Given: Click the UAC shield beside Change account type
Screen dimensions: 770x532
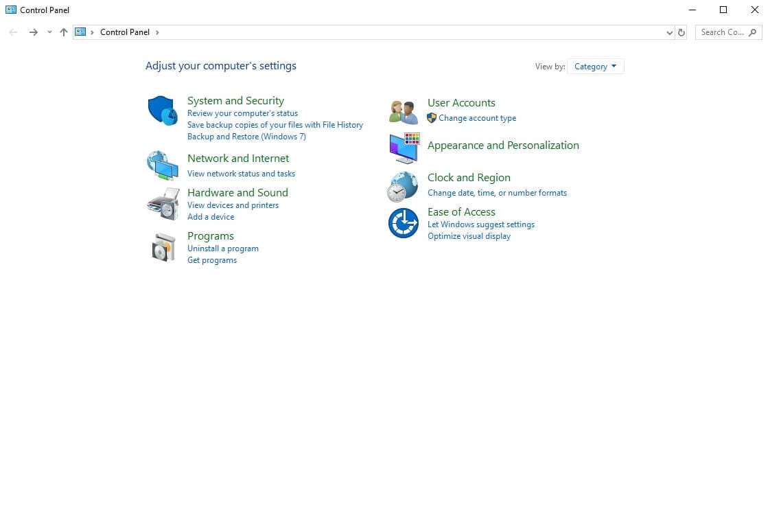Looking at the screenshot, I should [432, 118].
